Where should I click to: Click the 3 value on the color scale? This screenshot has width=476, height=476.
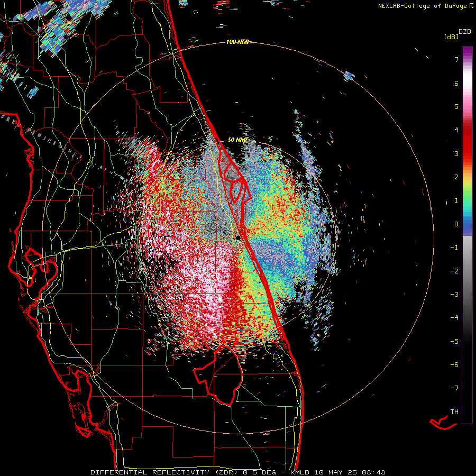point(456,153)
